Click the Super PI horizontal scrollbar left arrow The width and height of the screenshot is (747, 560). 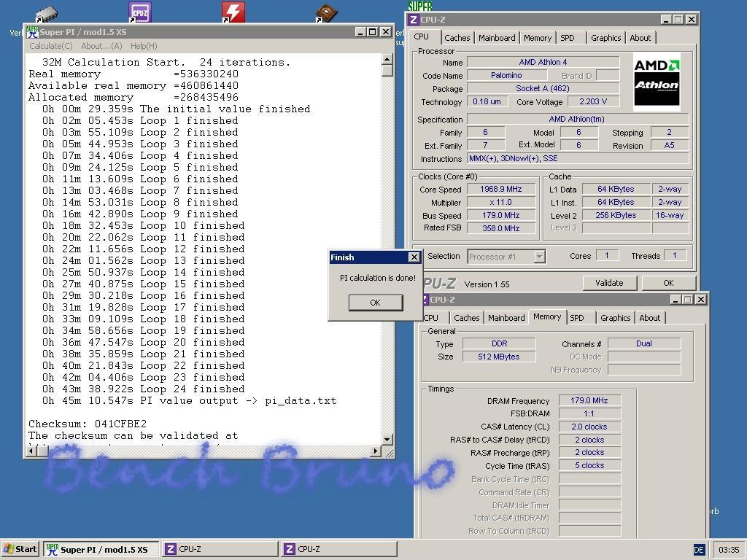point(31,451)
